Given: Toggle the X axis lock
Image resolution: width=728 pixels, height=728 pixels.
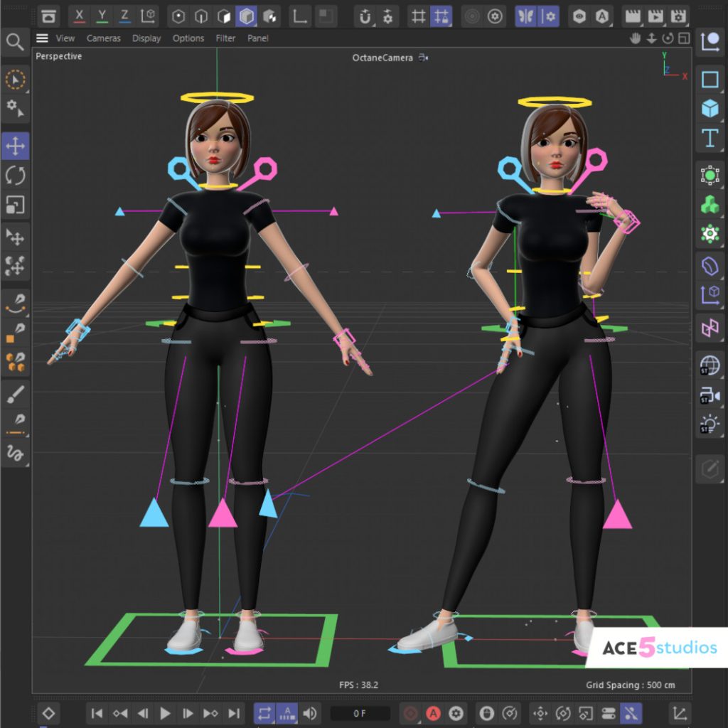Looking at the screenshot, I should pos(78,16).
